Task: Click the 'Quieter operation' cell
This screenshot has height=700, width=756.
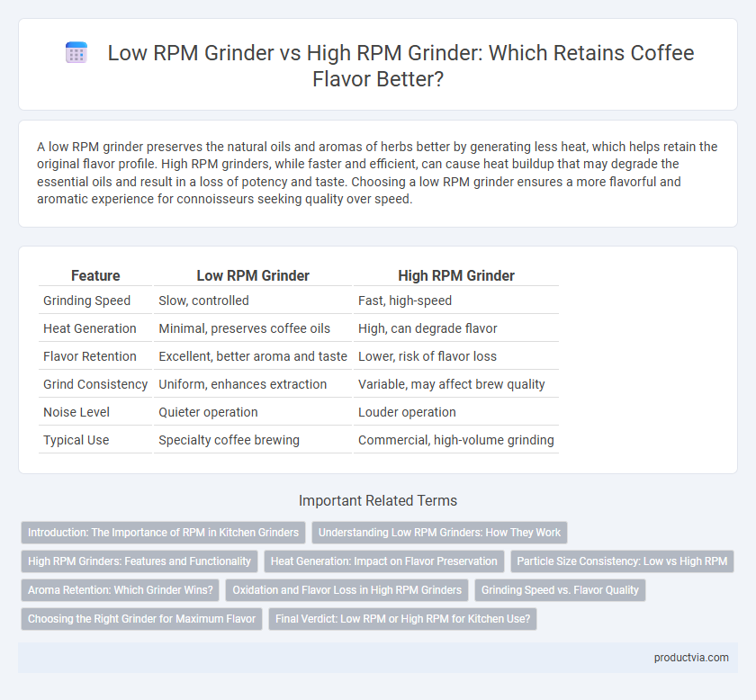Action: coord(208,412)
